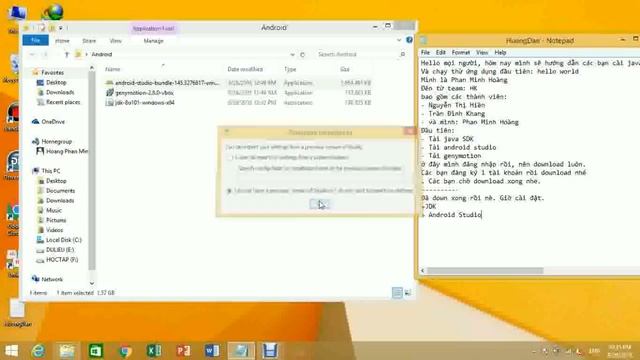Open Notepad Help menu
This screenshot has height=360, width=640.
pyautogui.click(x=500, y=52)
